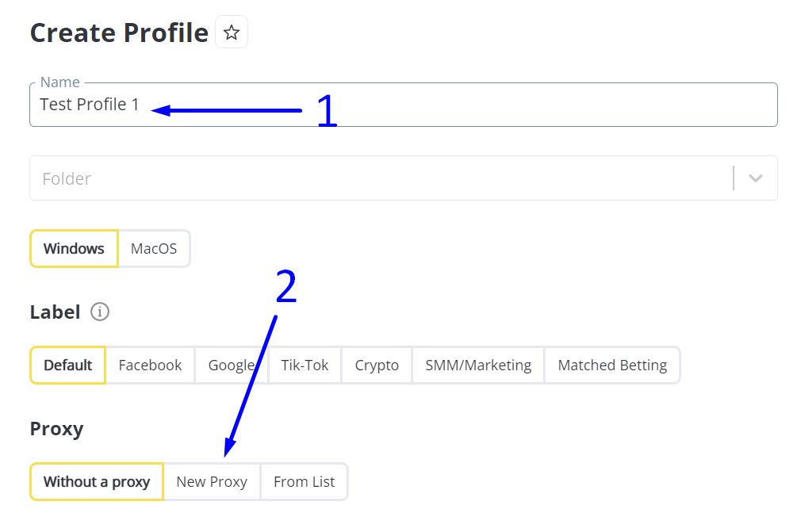Viewport: 797px width, 532px height.
Task: Pick the Crypto label
Action: click(x=377, y=366)
